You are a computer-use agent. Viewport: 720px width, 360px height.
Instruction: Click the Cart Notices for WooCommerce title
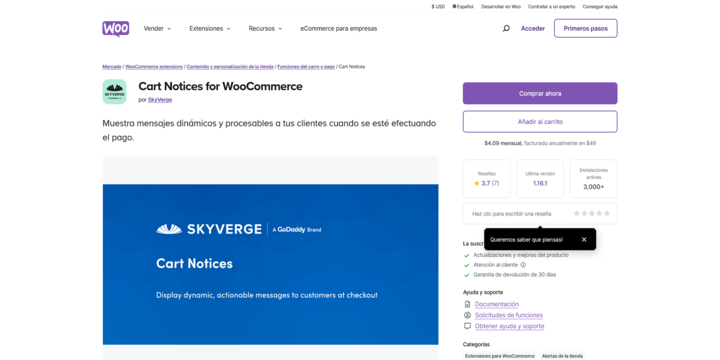tap(220, 86)
